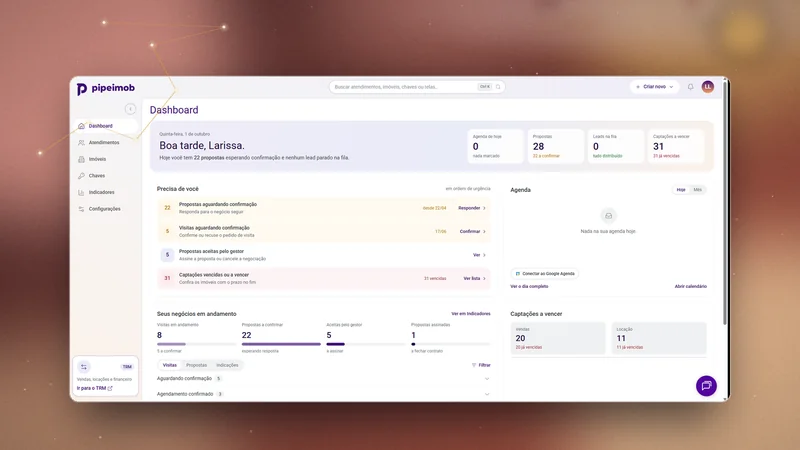Click Responder for propostas aguardando confirmação
This screenshot has height=450, width=800.
(472, 208)
